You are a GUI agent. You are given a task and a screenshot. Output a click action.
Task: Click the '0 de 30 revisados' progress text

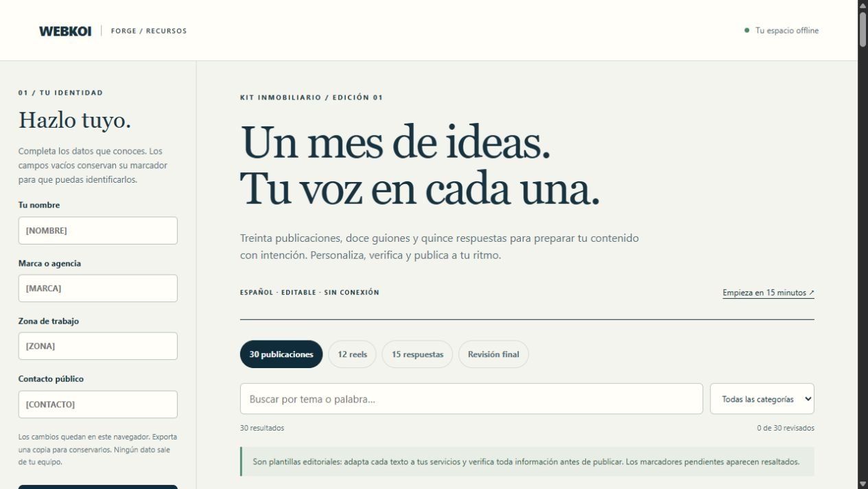(786, 428)
